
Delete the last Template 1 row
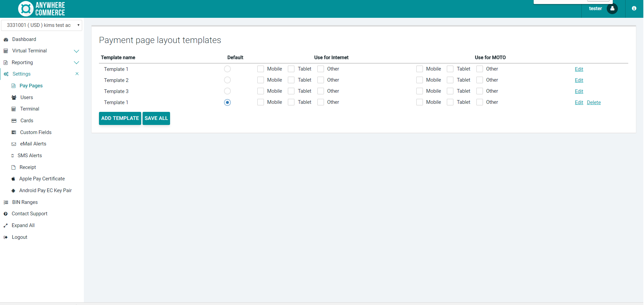pos(594,102)
